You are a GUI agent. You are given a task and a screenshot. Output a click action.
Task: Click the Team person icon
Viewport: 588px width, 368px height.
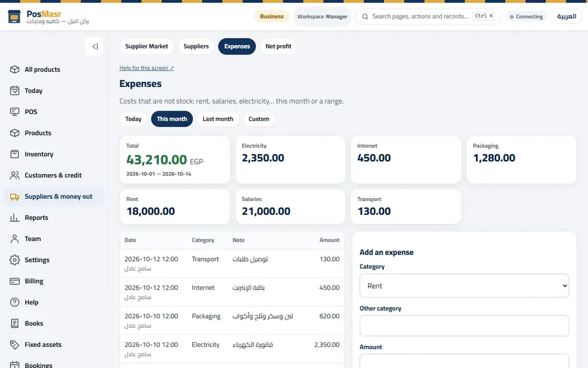[15, 239]
